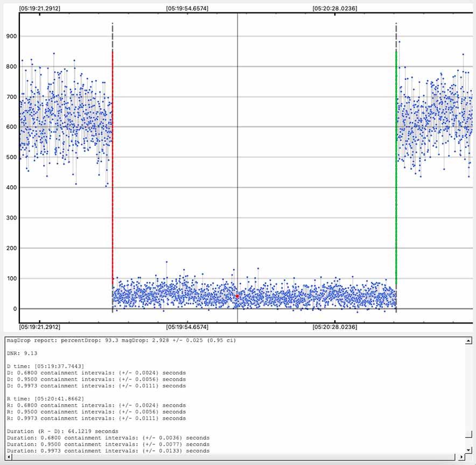Select the red highlighted data point
This screenshot has width=476, height=465.
[237, 296]
